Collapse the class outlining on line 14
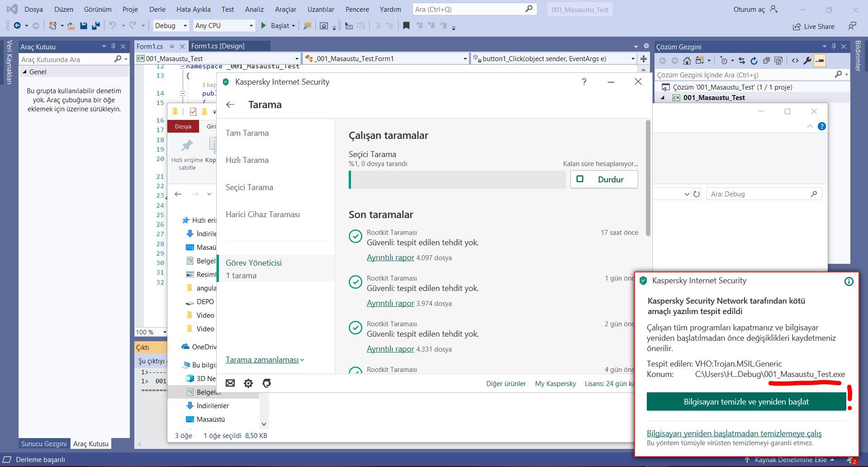868x467 pixels. [183, 93]
